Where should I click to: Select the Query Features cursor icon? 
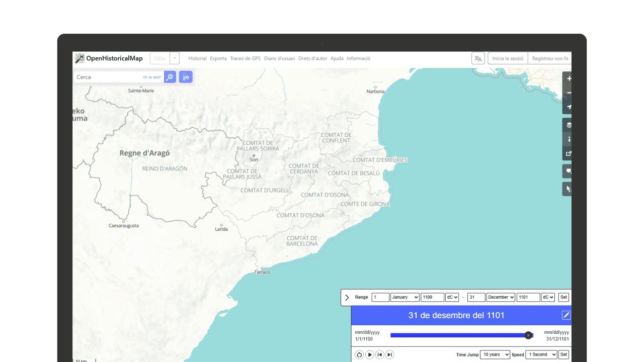pos(568,189)
